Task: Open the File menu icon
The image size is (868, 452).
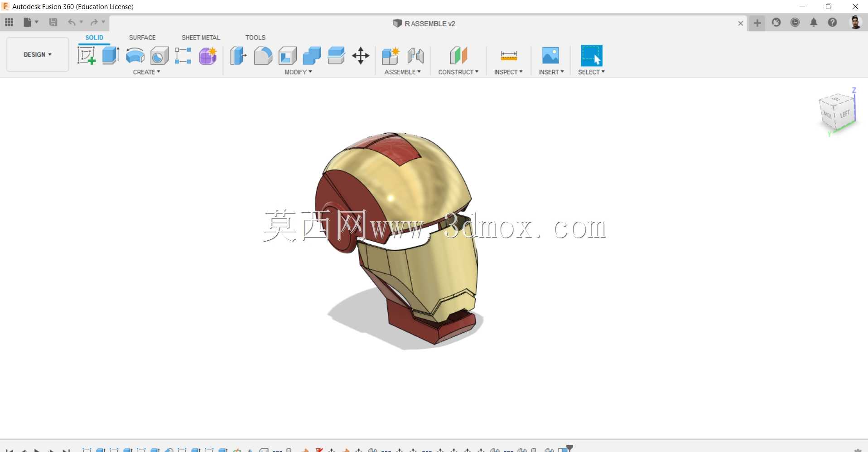Action: click(28, 22)
